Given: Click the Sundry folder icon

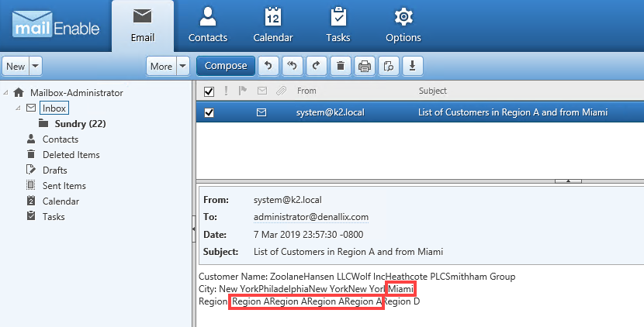Looking at the screenshot, I should coord(43,123).
